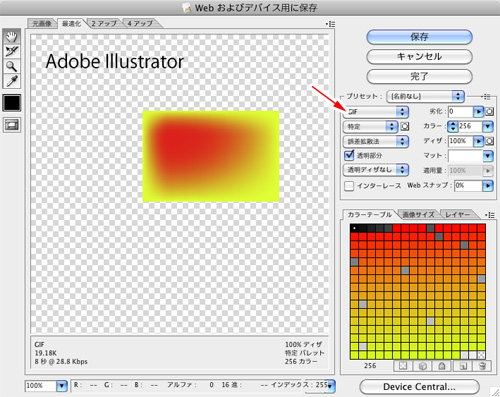This screenshot has height=397, width=500.
Task: Click the lock color icon under color table
Action: pyautogui.click(x=442, y=366)
